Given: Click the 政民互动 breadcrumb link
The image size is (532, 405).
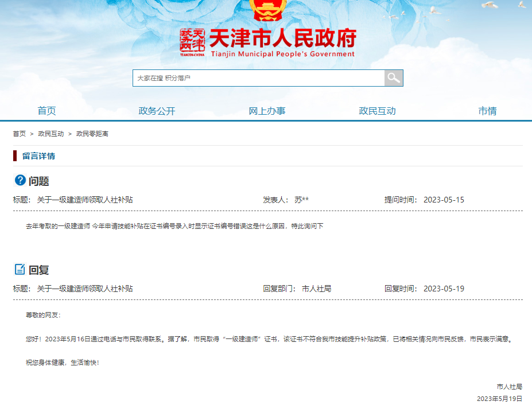Looking at the screenshot, I should click(x=51, y=134).
